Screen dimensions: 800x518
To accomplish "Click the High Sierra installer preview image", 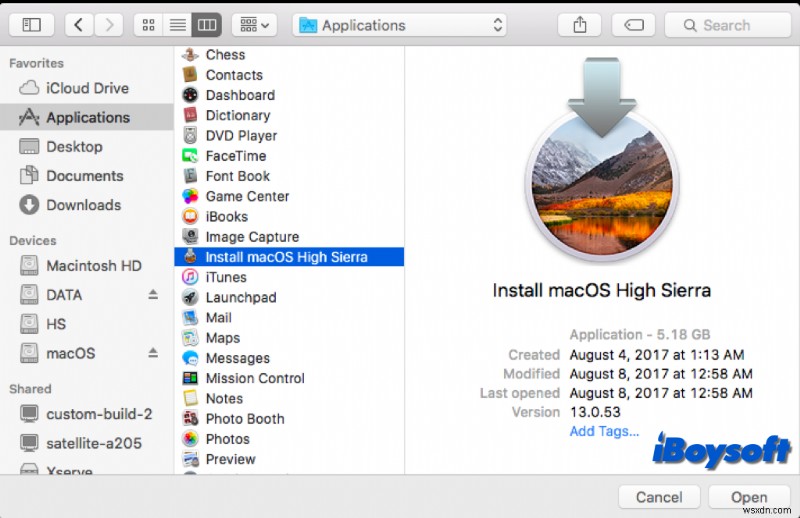I will (602, 160).
